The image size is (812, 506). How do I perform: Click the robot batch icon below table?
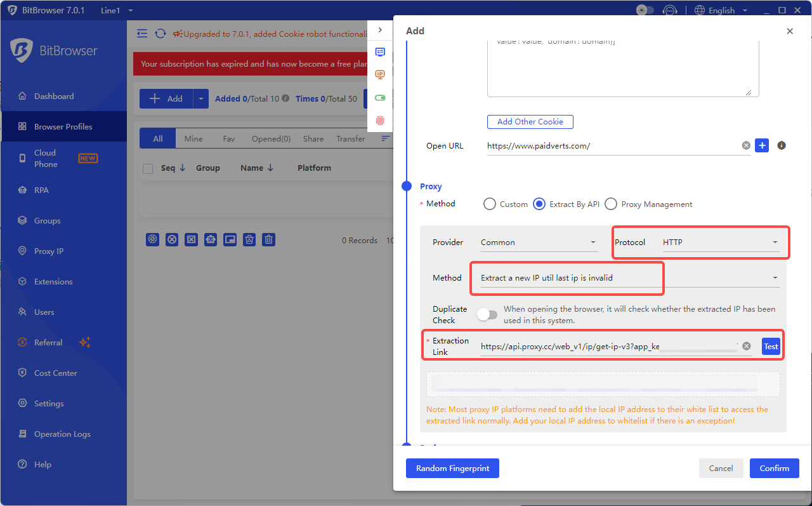211,239
